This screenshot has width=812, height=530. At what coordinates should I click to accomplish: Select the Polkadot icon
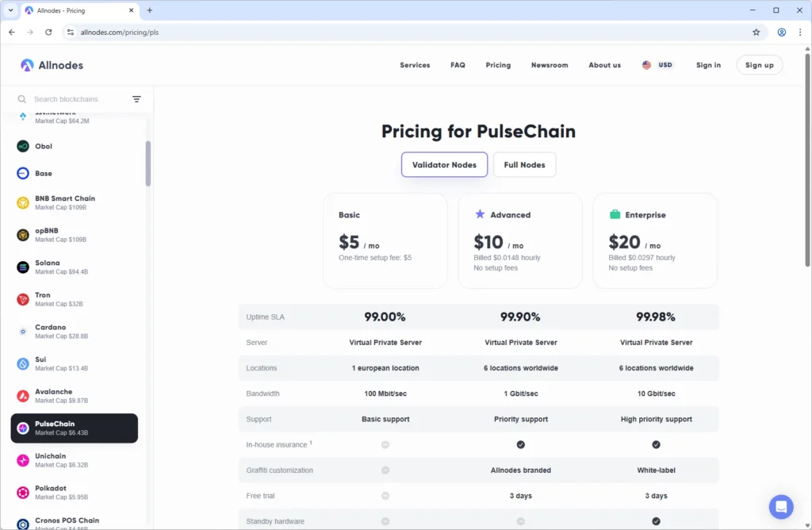tap(23, 492)
